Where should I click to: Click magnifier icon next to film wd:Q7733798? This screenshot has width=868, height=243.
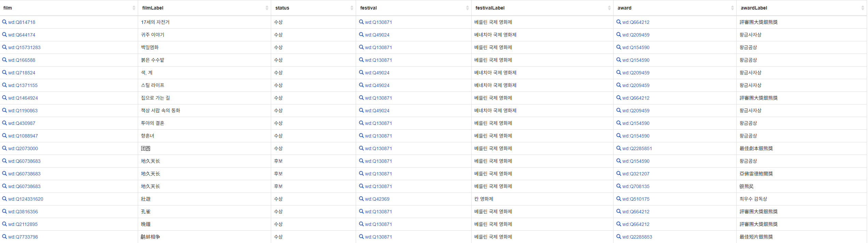point(4,237)
